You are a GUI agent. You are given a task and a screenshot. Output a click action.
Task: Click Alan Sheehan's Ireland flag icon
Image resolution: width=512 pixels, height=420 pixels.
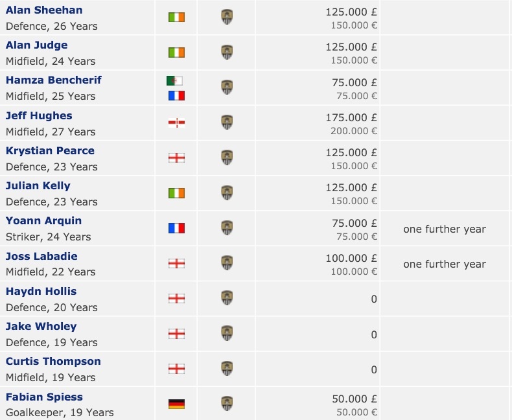coord(176,17)
